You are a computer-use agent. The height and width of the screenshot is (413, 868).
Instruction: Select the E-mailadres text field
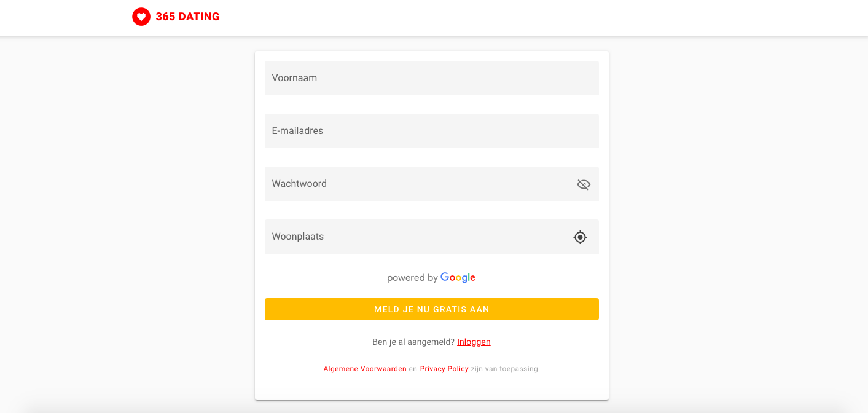coord(431,131)
